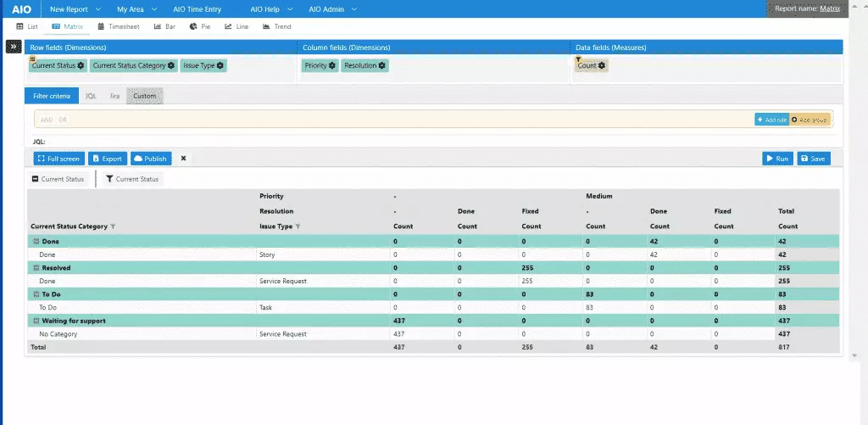Select the Matrix report view
Image resolution: width=868 pixels, height=425 pixels.
[68, 26]
